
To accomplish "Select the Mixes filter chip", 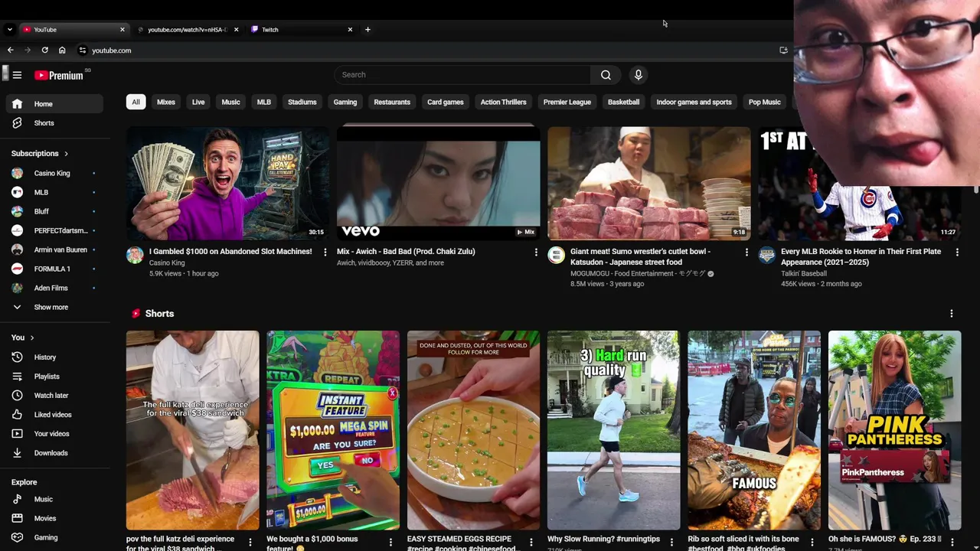I will [166, 102].
